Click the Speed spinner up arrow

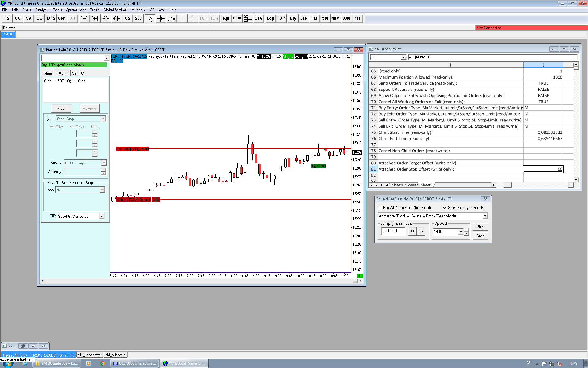pos(466,230)
